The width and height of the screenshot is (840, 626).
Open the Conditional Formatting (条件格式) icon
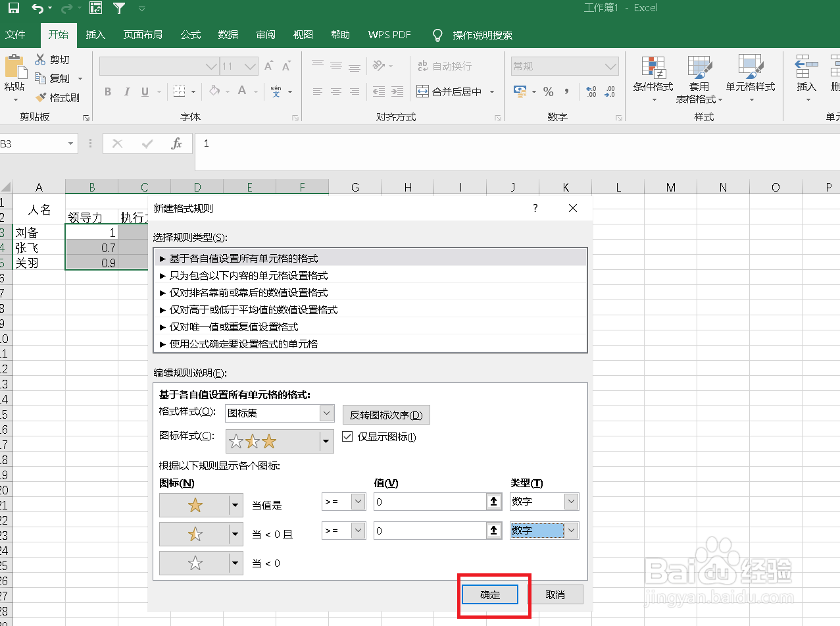[x=654, y=76]
